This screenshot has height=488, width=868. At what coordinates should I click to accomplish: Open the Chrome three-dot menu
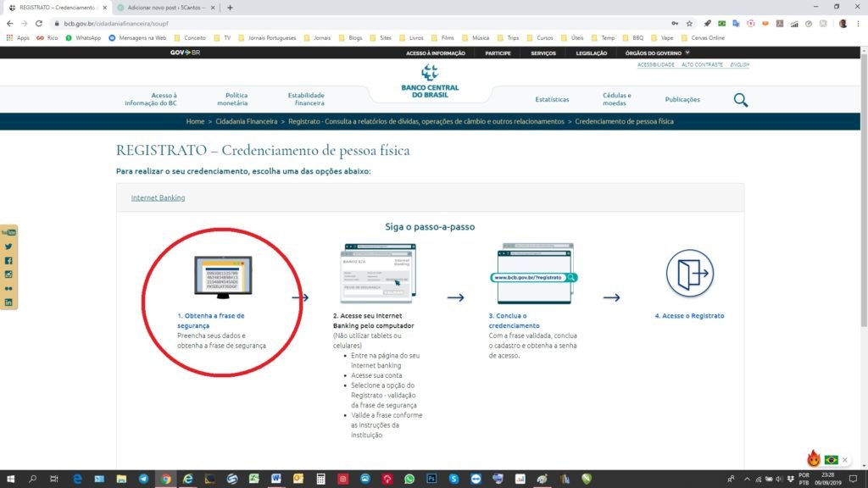(858, 23)
